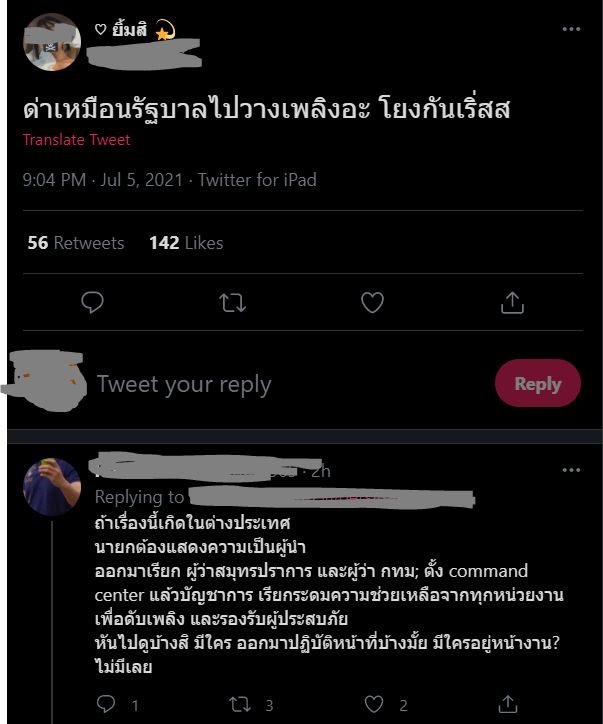This screenshot has width=603, height=724.
Task: Click Translate Tweet link
Action: coord(77,140)
